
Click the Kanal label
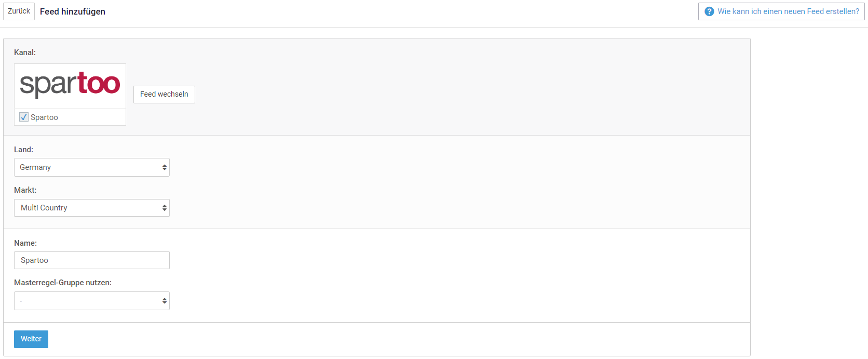(25, 52)
